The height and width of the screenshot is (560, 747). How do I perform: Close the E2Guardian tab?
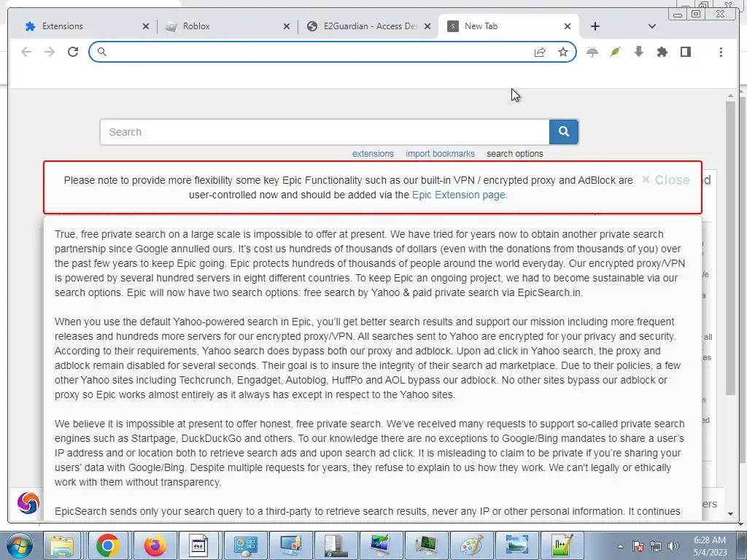pyautogui.click(x=427, y=27)
